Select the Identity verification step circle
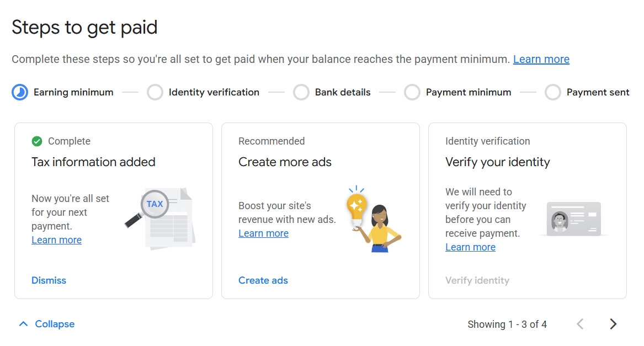Viewport: 644px width, 346px height. click(x=155, y=92)
